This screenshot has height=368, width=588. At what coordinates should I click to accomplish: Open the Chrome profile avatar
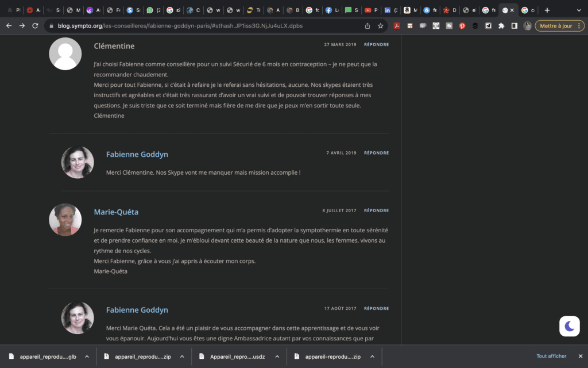527,26
